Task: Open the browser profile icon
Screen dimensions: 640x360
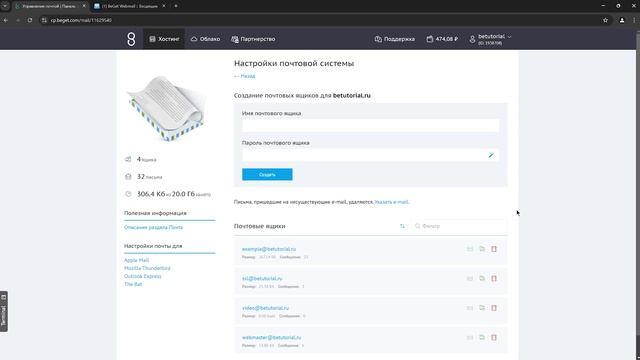Action: tap(622, 20)
